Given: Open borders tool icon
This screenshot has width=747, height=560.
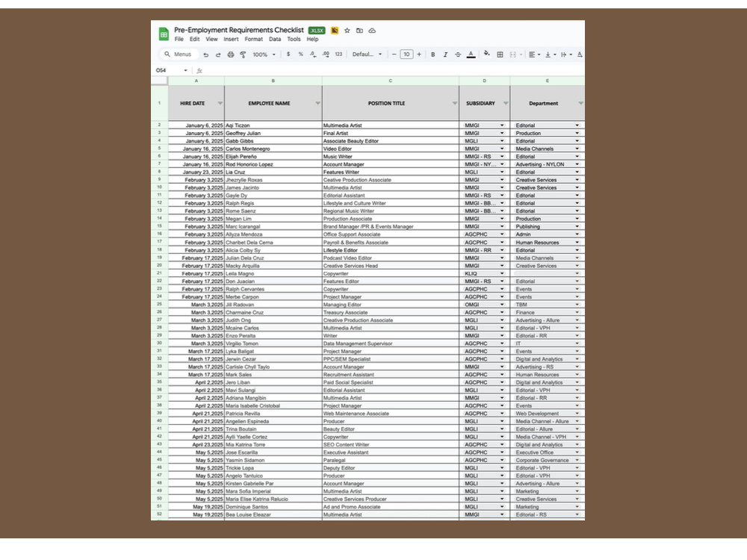Looking at the screenshot, I should point(500,55).
